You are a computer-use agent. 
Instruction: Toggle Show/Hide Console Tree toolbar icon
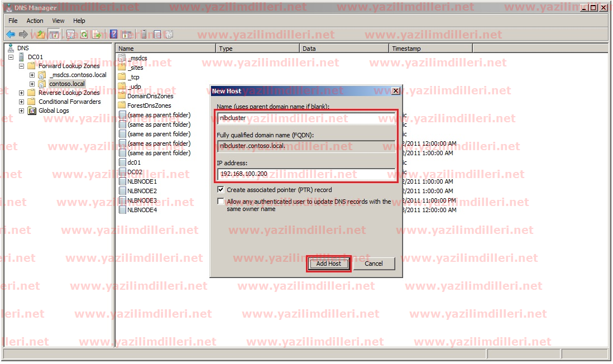point(54,34)
